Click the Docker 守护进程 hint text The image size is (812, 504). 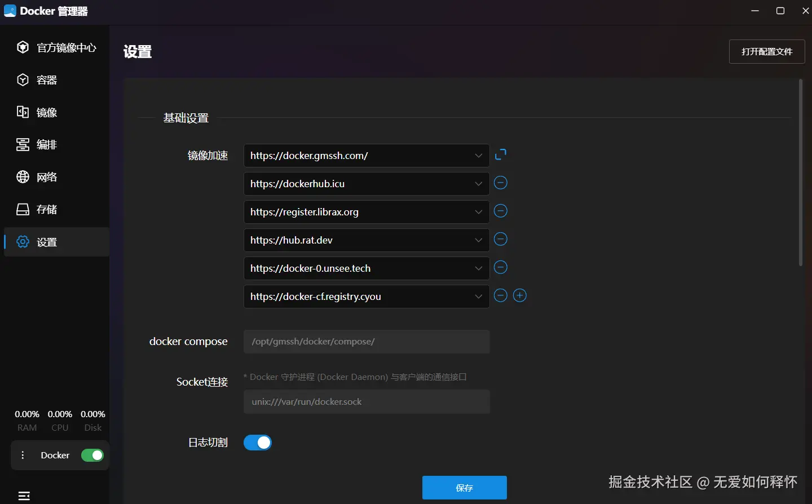pos(355,377)
